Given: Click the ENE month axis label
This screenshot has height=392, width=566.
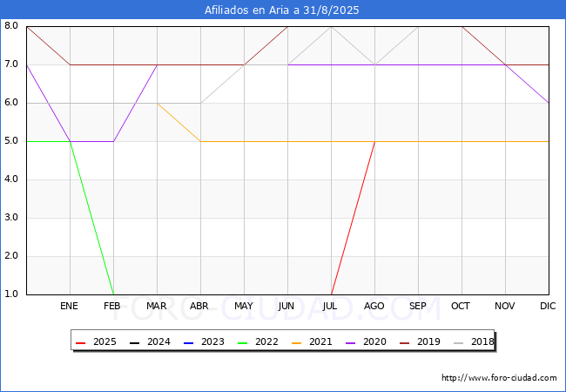Looking at the screenshot, I should pos(69,306).
